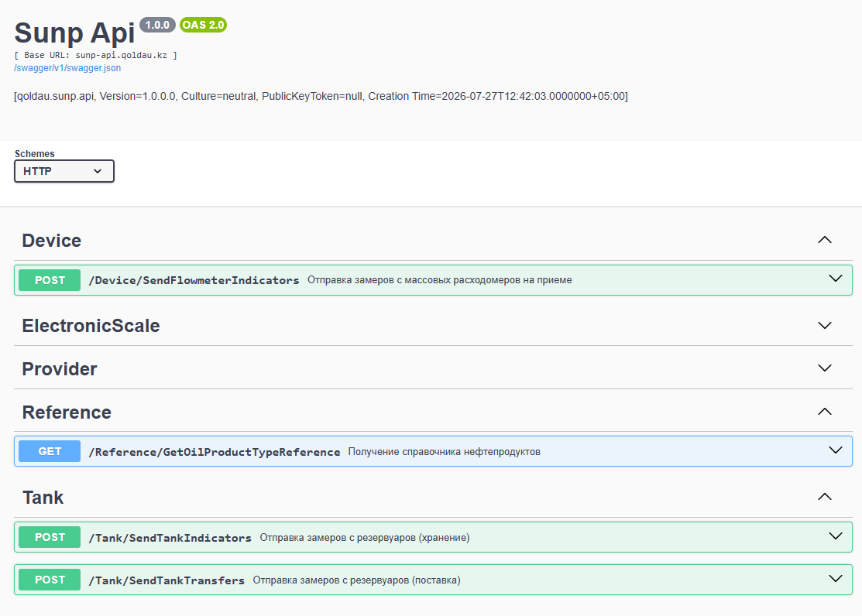Click the Device section heading
The image size is (862, 616).
[52, 241]
